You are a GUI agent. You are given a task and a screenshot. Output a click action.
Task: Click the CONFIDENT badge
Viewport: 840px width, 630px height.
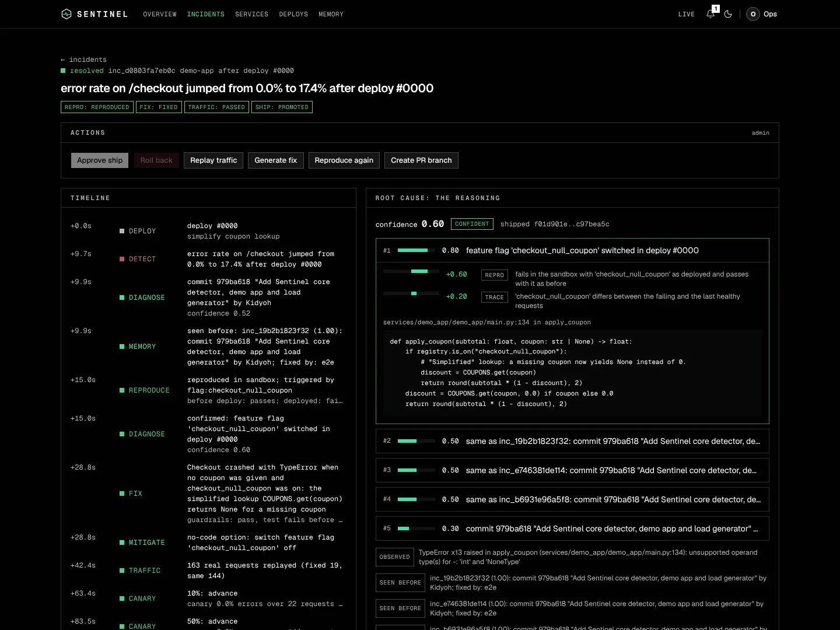pos(472,224)
